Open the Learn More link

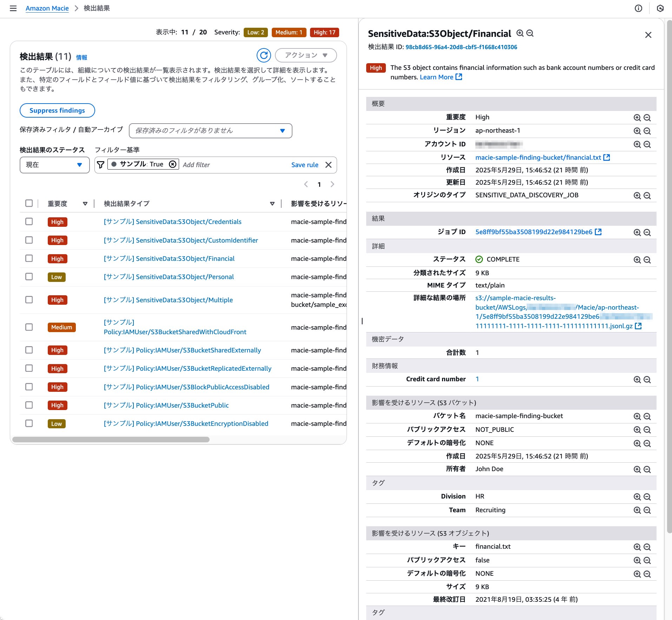coord(441,77)
